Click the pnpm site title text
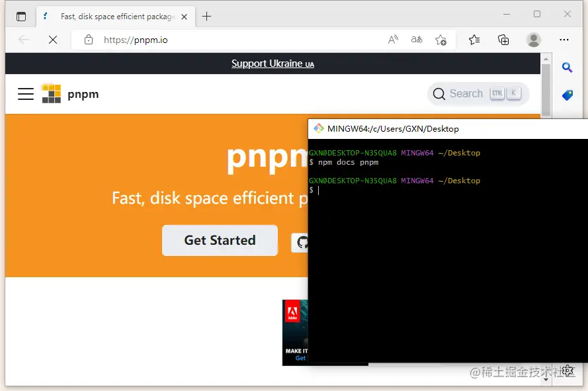 (83, 94)
